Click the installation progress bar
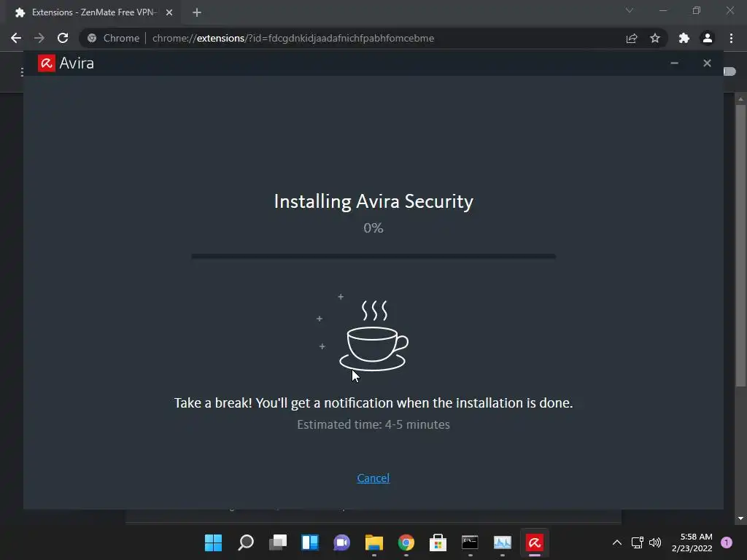747x560 pixels. click(373, 256)
